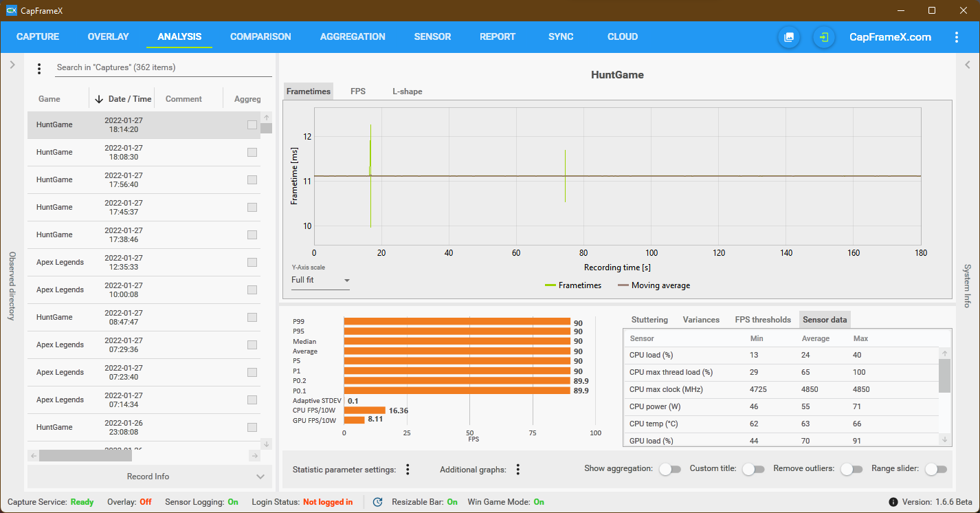Select capture HuntGame 2022-01-27 17:38:46
Image resolution: width=980 pixels, height=513 pixels.
pos(144,235)
